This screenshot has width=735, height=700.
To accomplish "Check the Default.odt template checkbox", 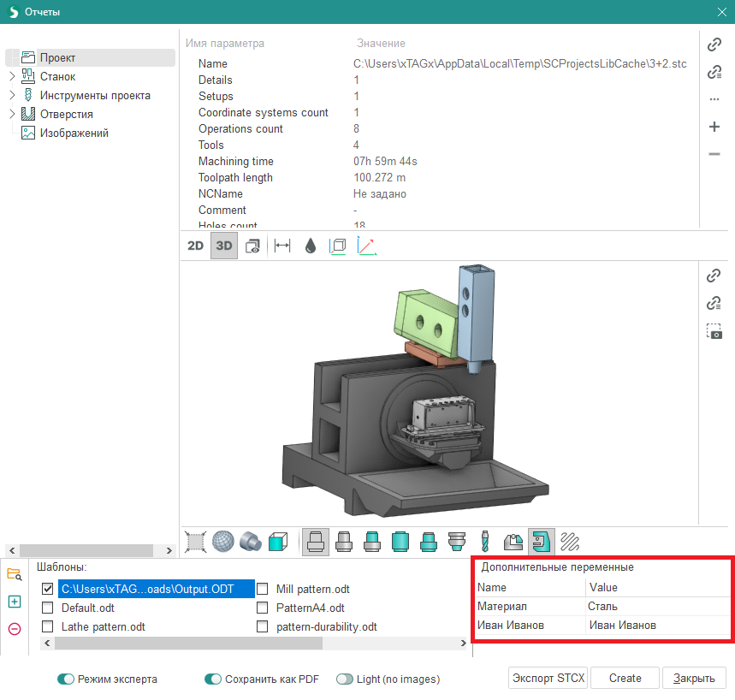I will (48, 608).
